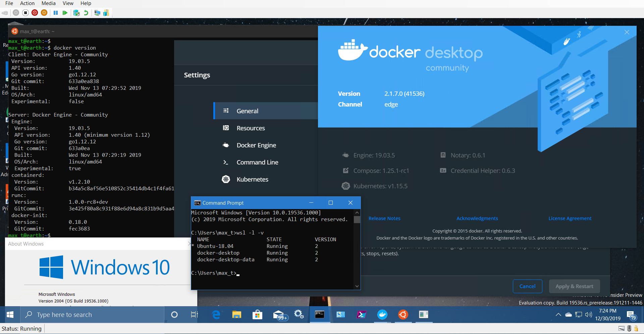Click the Windows Start button
Image resolution: width=644 pixels, height=334 pixels.
pos(10,315)
